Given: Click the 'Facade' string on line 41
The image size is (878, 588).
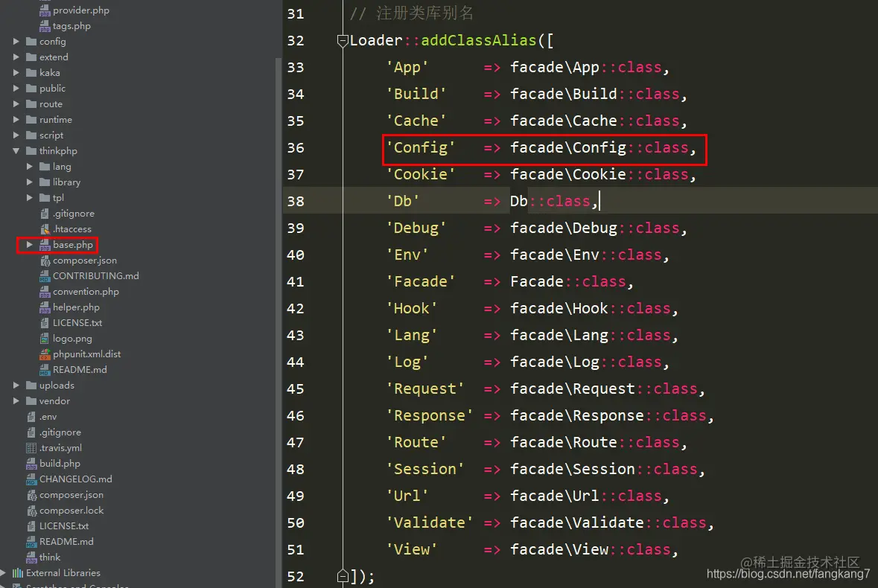Looking at the screenshot, I should (421, 281).
